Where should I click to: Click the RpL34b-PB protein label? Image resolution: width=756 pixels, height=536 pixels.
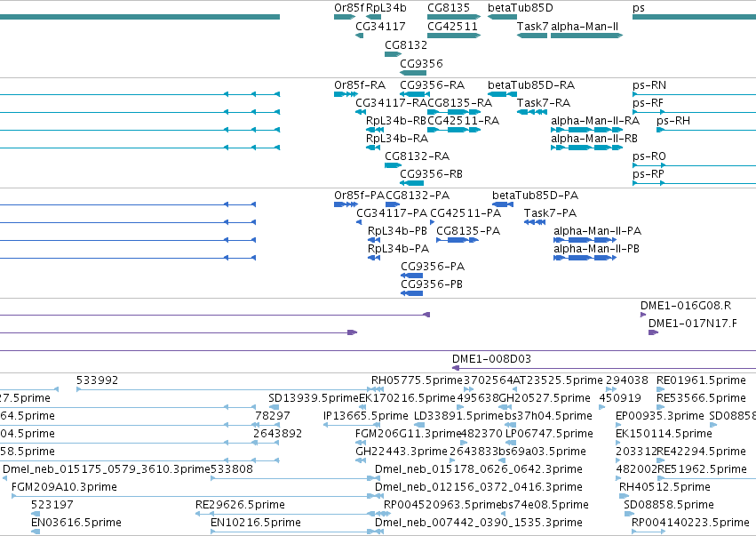pos(398,231)
